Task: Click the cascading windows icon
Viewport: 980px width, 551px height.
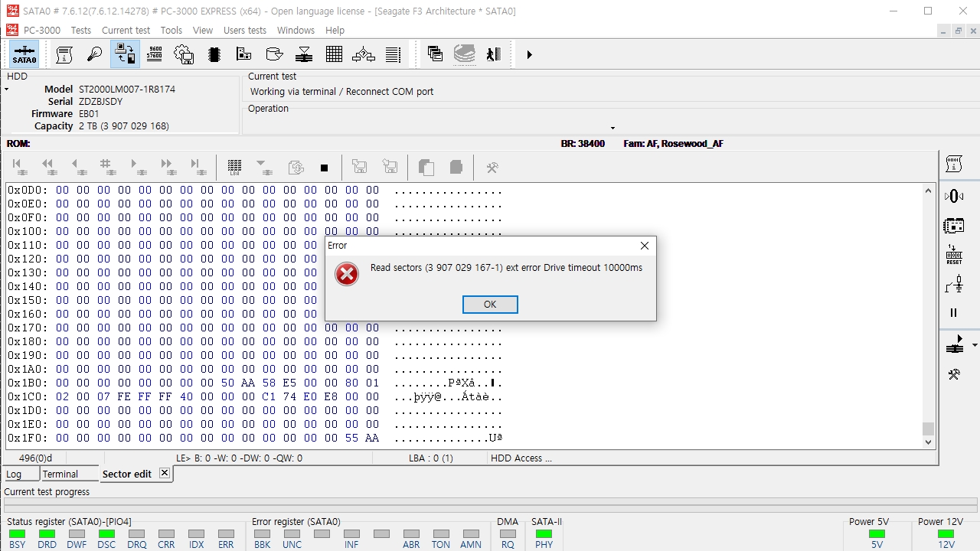Action: [x=435, y=54]
